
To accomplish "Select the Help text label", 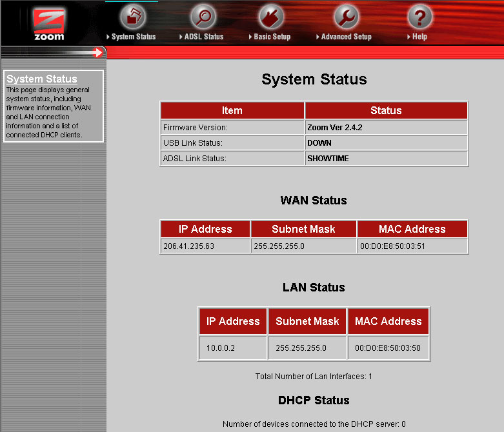I will pyautogui.click(x=419, y=37).
